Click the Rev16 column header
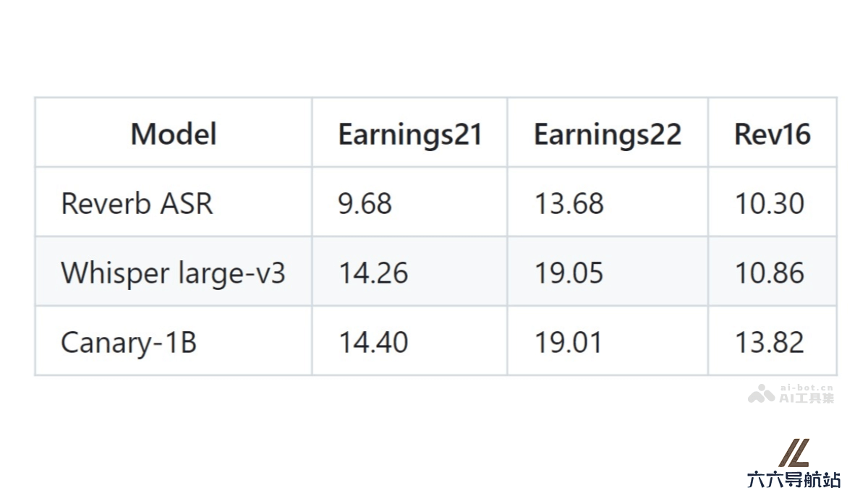The image size is (868, 488). [773, 134]
